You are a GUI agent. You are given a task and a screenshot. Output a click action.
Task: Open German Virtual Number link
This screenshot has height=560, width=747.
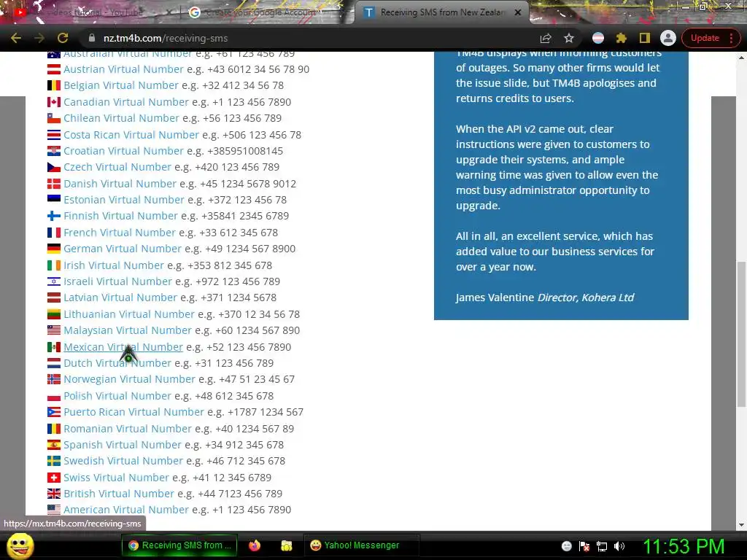(x=123, y=249)
